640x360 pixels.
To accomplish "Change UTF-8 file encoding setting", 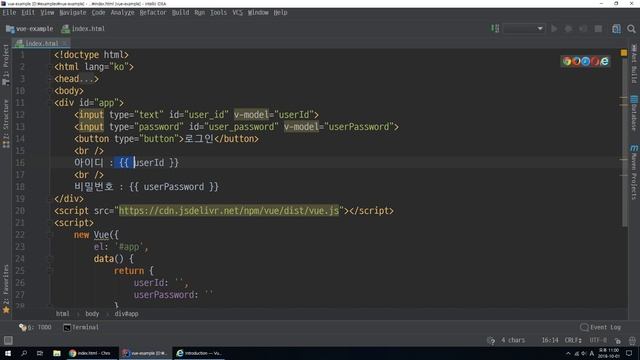I will click(x=598, y=340).
